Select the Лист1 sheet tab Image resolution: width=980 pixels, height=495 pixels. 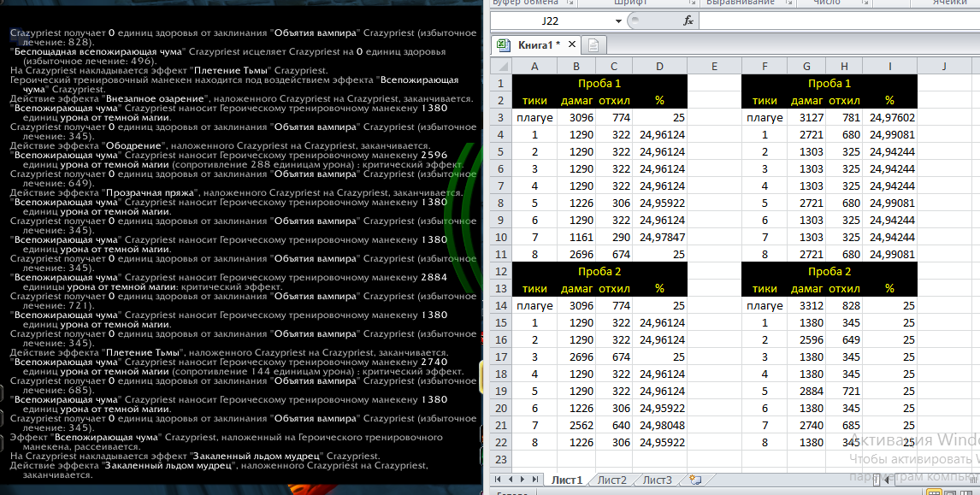[566, 480]
